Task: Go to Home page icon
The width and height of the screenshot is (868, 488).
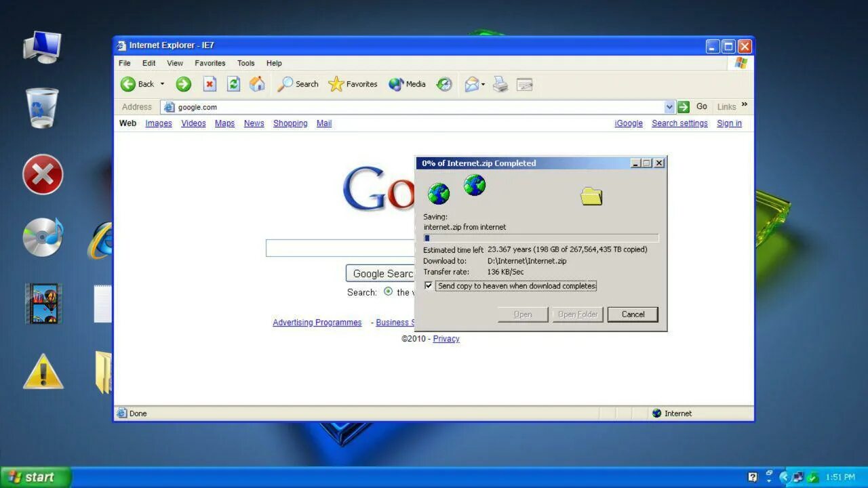Action: pos(257,84)
